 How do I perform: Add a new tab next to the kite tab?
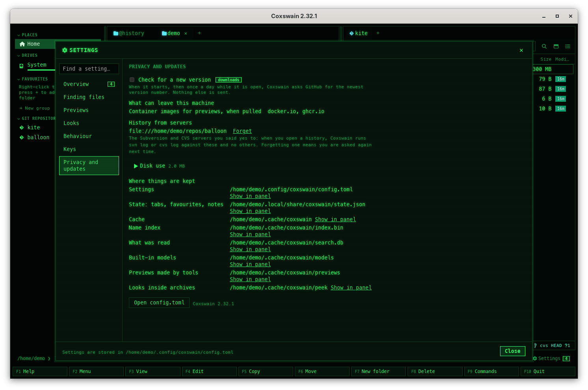click(378, 33)
